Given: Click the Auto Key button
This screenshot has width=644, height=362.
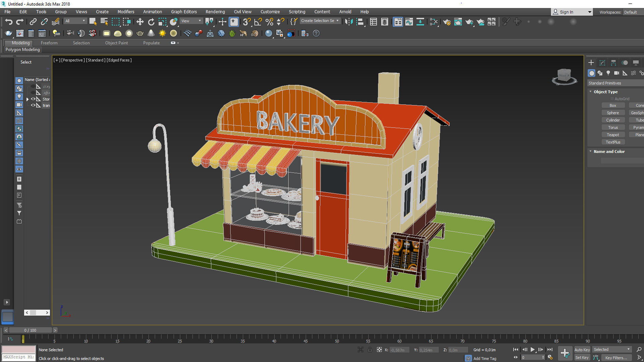Looking at the screenshot, I should (582, 350).
